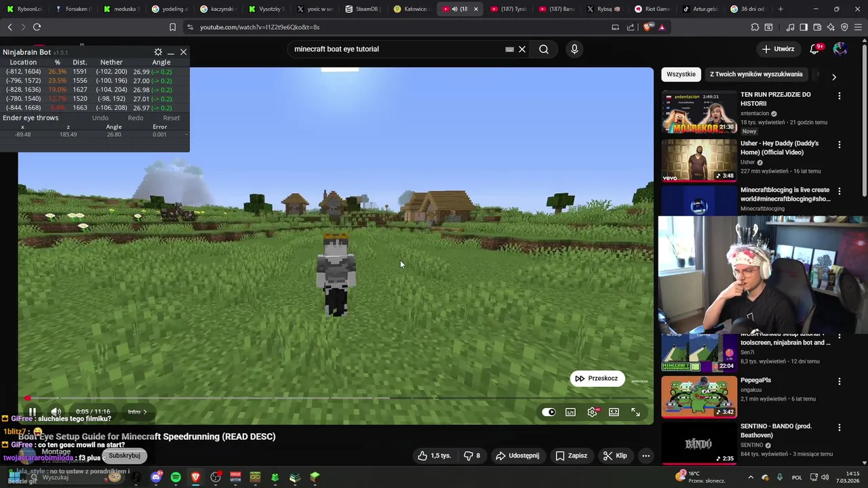Switch to the Riot Games browser tab

[652, 9]
